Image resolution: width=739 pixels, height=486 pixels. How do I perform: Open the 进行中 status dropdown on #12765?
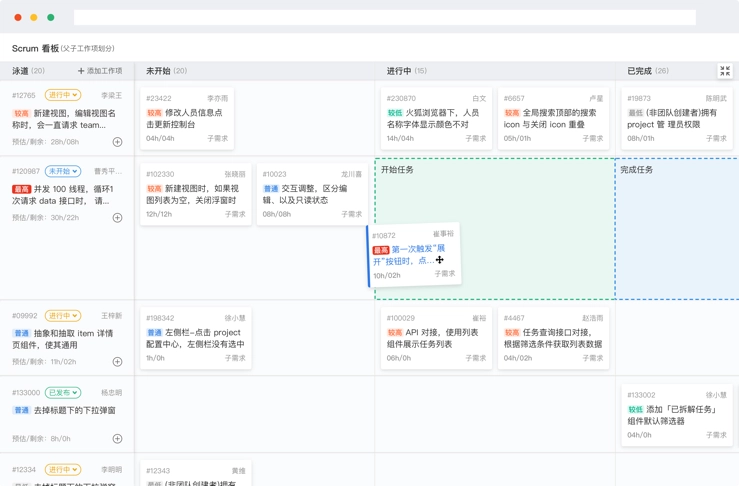[63, 95]
